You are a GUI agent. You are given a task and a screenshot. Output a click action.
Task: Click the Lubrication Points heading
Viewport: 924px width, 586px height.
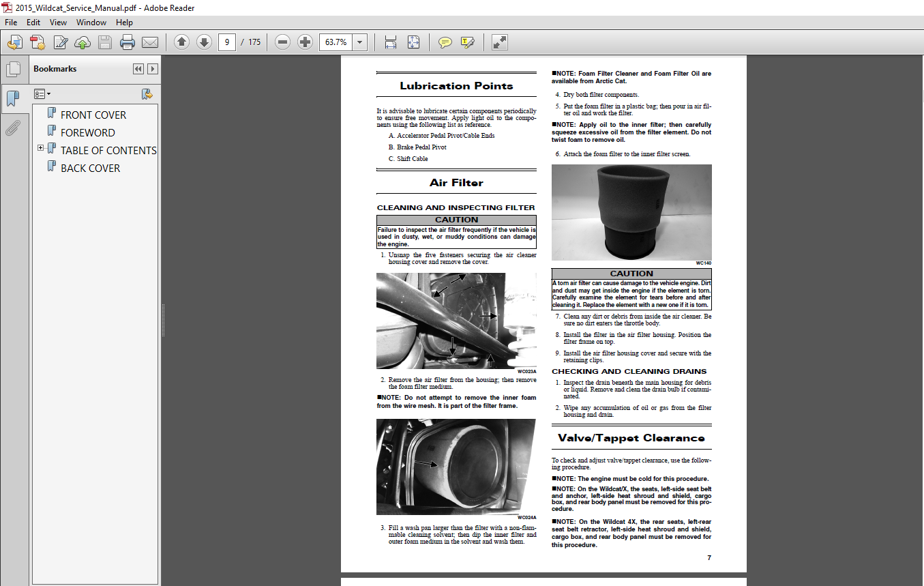click(456, 86)
